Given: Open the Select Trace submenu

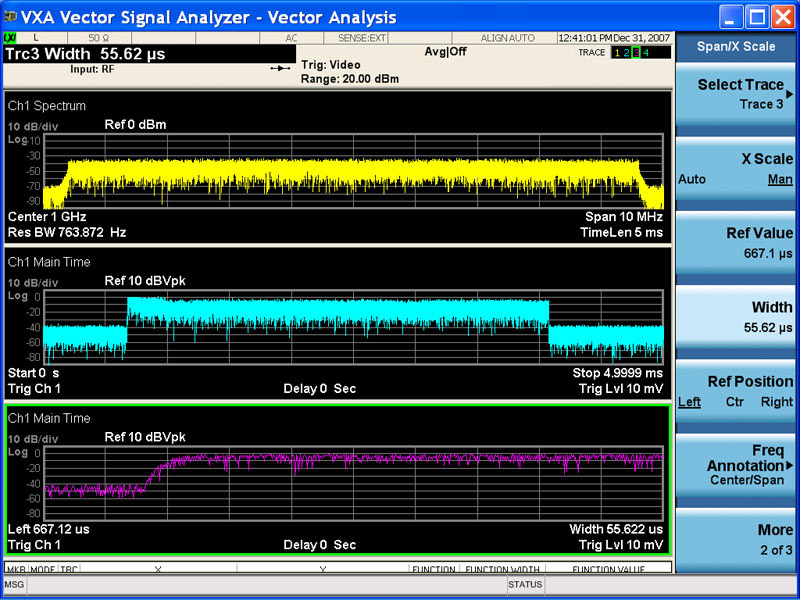Looking at the screenshot, I should tap(737, 94).
